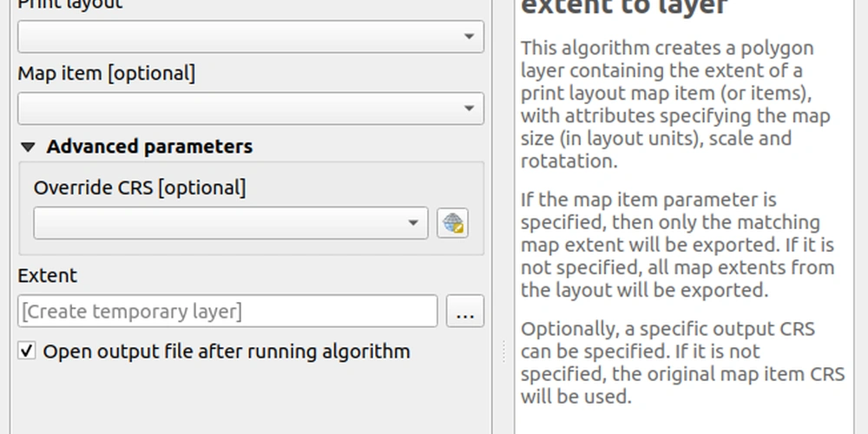The width and height of the screenshot is (868, 434).
Task: Click the 'Map item [optional]' label
Action: (106, 74)
